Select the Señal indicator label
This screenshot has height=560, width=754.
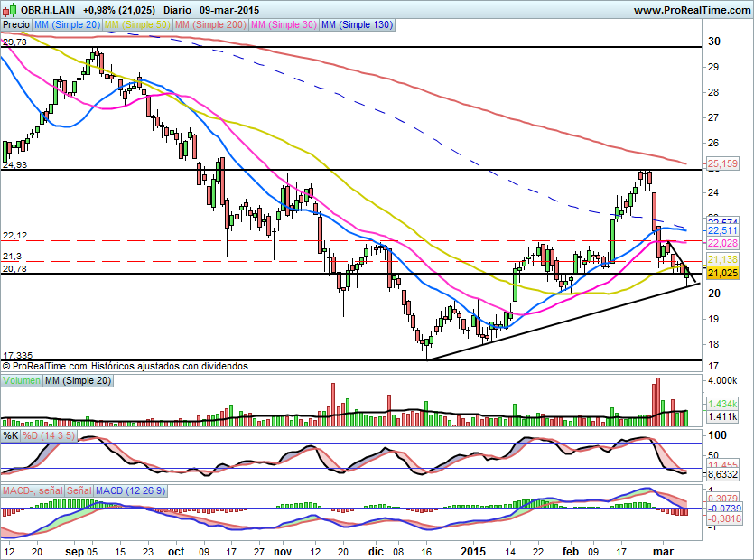pos(79,490)
